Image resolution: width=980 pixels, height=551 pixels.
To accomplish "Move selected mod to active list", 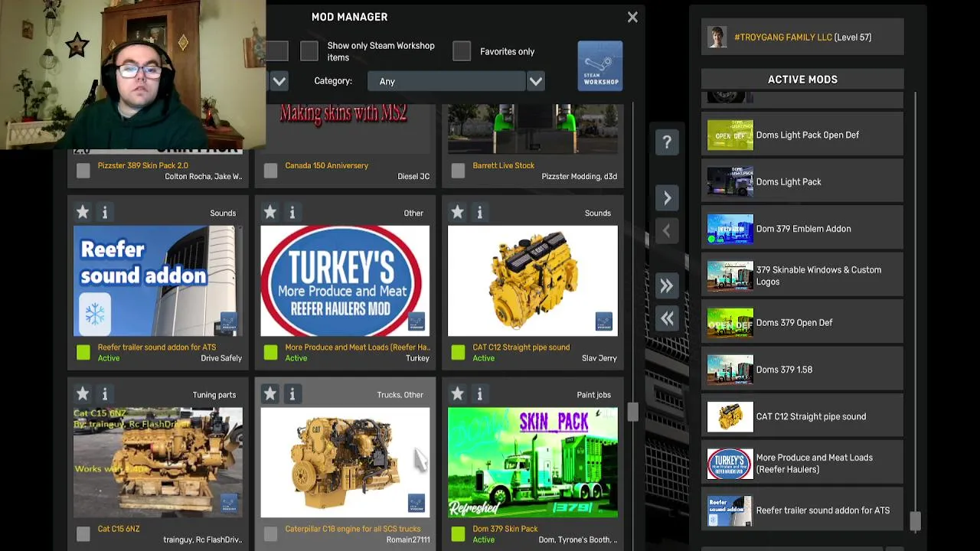I will click(x=667, y=198).
